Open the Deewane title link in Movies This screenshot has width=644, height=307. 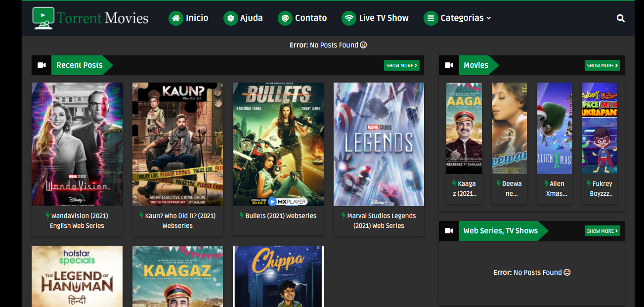(x=509, y=188)
